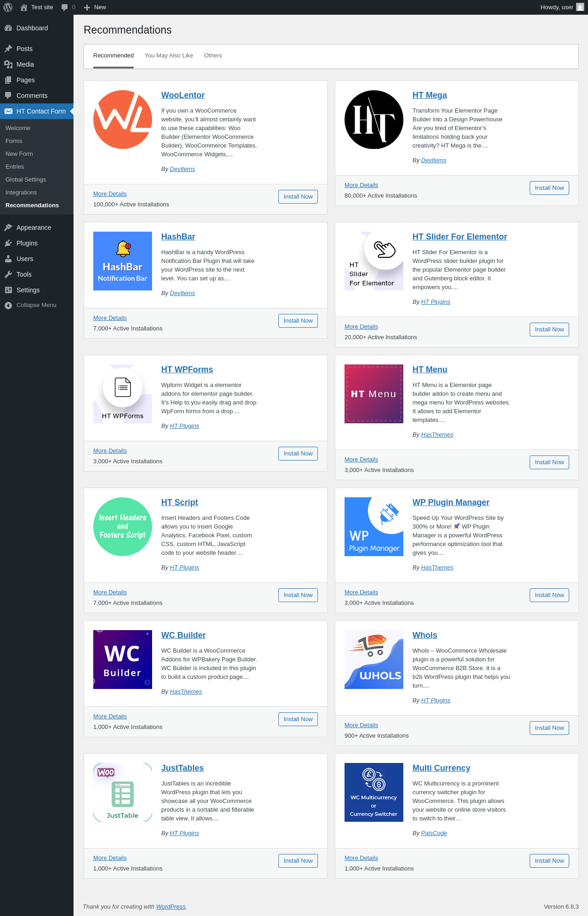Click the Collapse Menu arrow icon
The height and width of the screenshot is (916, 588).
coord(8,305)
